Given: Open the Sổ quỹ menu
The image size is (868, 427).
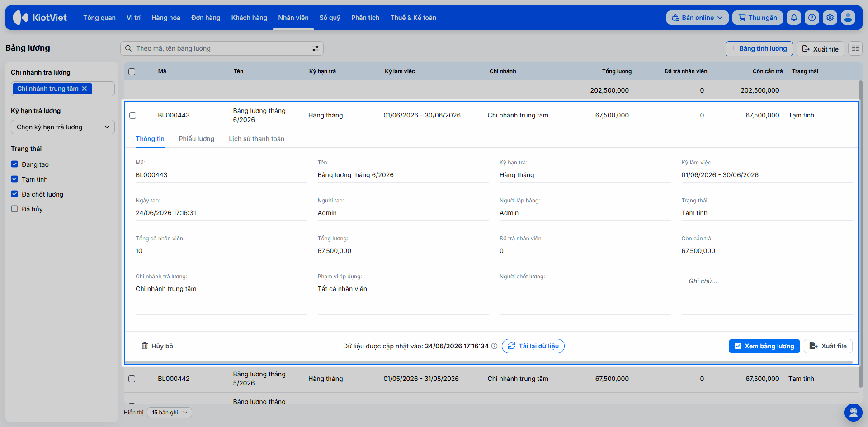Looking at the screenshot, I should 330,18.
